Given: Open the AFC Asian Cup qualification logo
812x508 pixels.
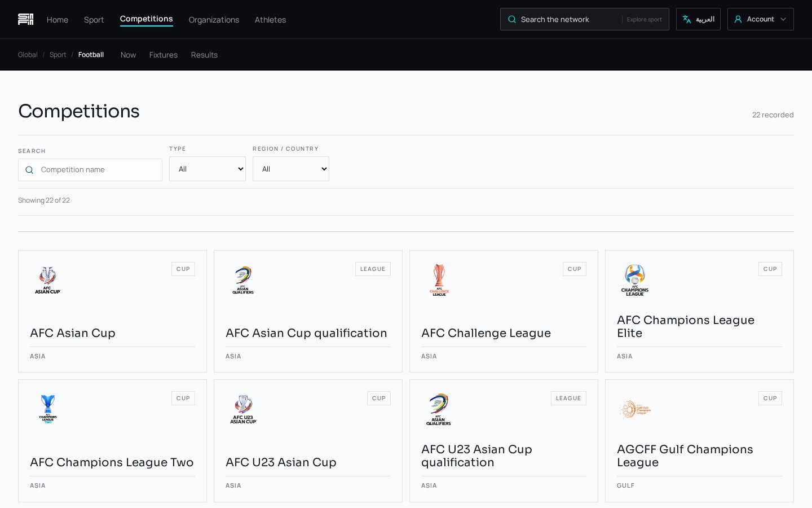Looking at the screenshot, I should (x=244, y=280).
